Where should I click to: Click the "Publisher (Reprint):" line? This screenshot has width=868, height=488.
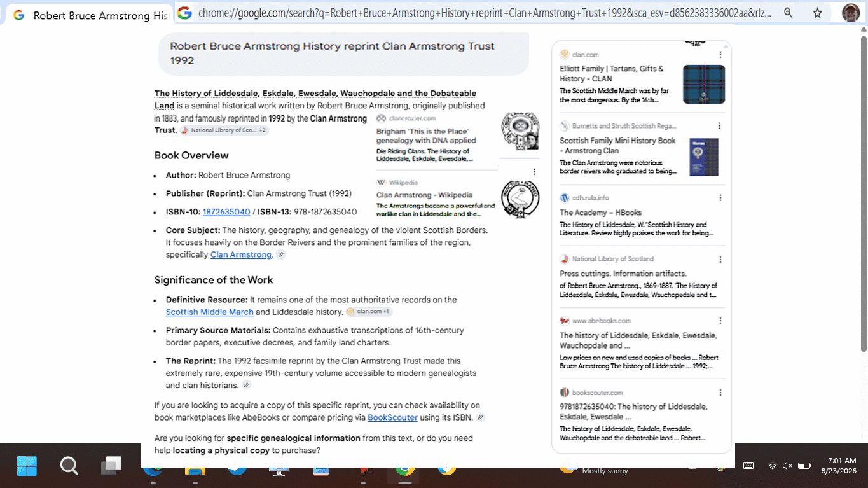(259, 193)
